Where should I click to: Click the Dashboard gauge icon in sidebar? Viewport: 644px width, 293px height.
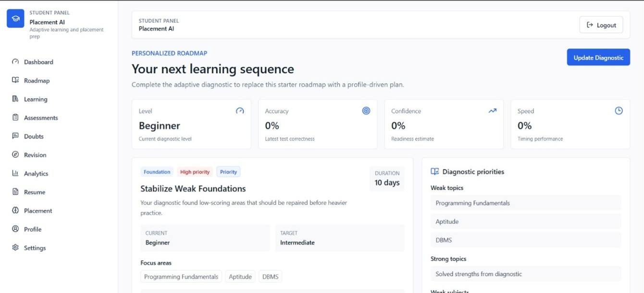coord(15,62)
